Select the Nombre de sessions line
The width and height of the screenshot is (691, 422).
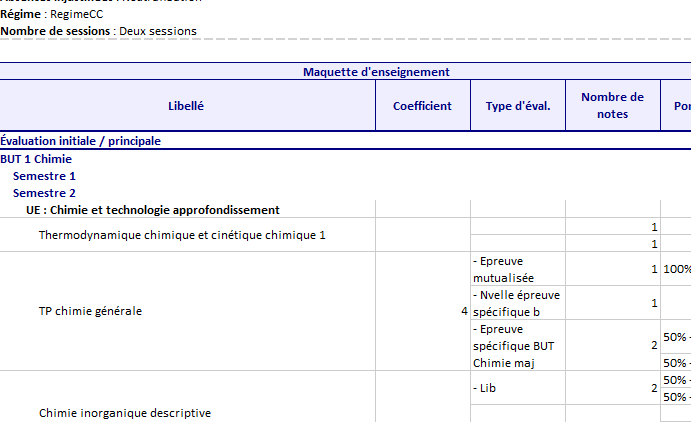click(98, 31)
